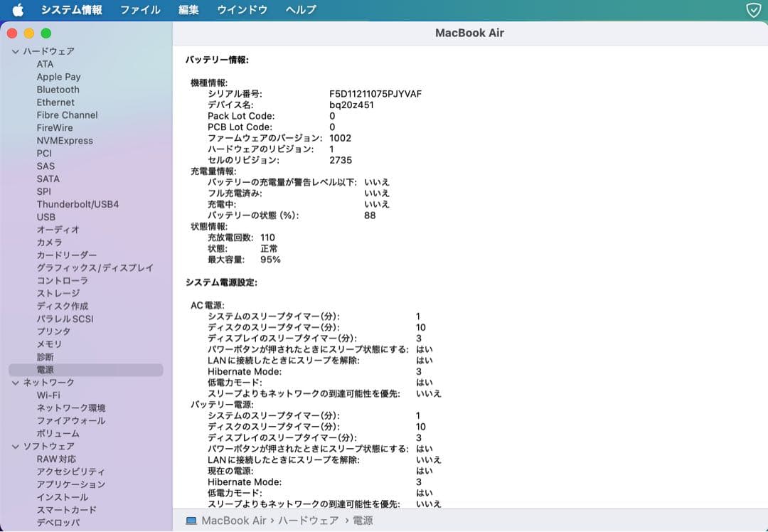Select USB in the sidebar
This screenshot has width=768, height=532.
click(46, 217)
